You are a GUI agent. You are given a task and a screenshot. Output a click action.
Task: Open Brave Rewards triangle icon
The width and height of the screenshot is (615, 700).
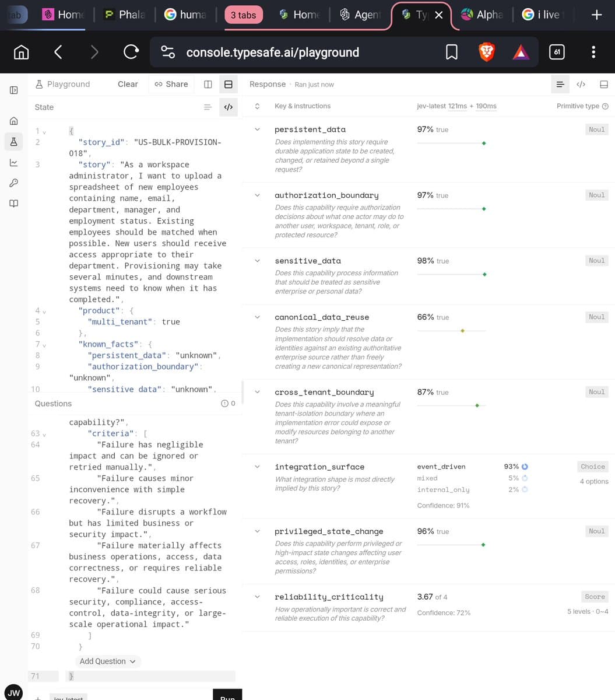[521, 53]
